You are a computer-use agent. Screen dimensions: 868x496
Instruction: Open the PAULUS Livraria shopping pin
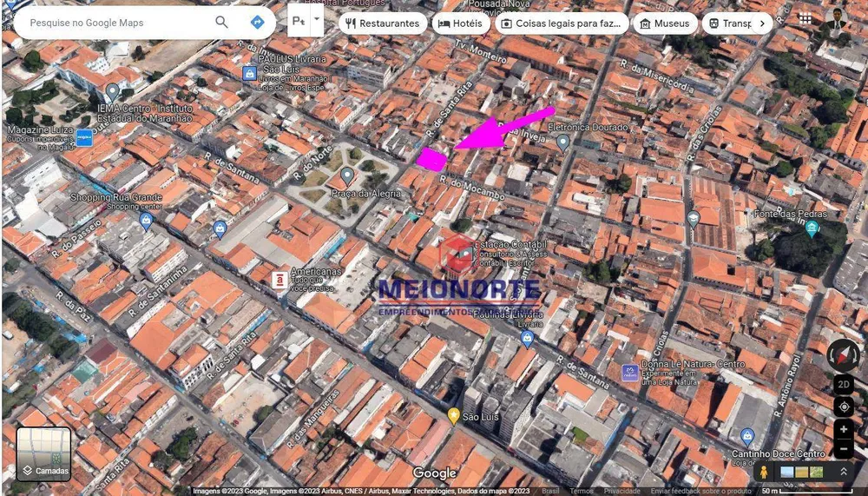pyautogui.click(x=250, y=73)
